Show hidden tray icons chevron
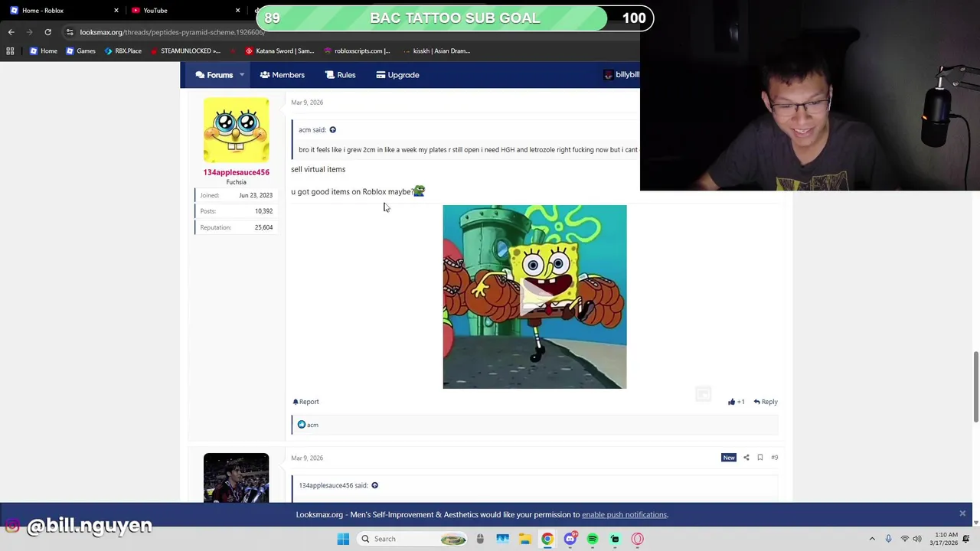The image size is (980, 551). [872, 539]
